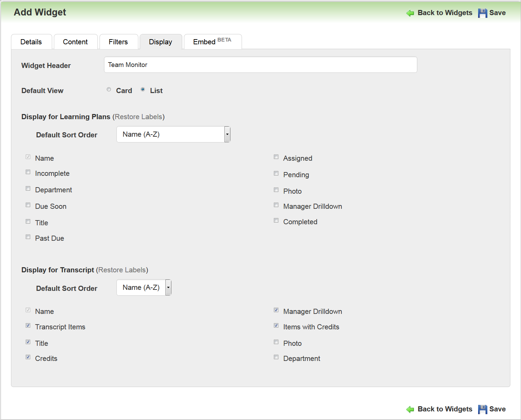Select the Card default view radio button
Viewport: 521px width, 420px height.
[x=109, y=89]
